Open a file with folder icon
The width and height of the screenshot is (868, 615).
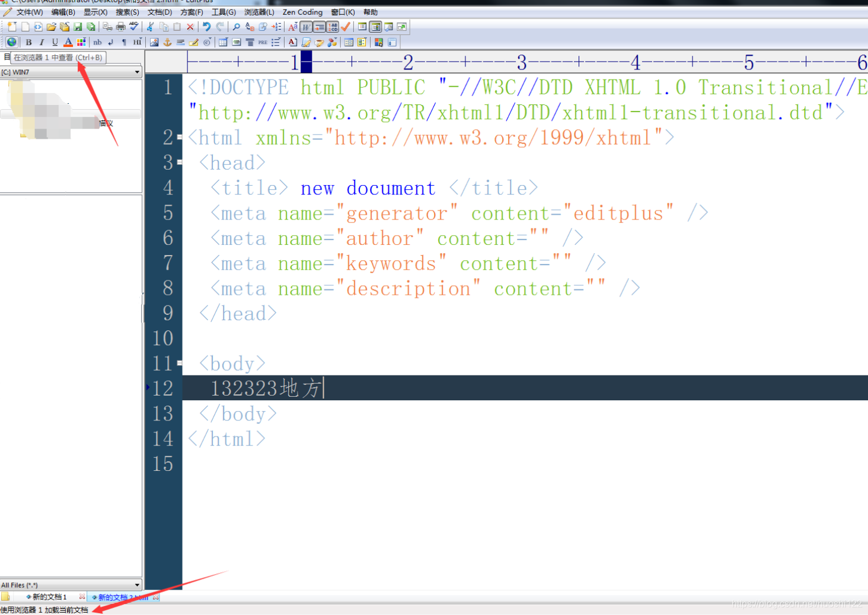pyautogui.click(x=51, y=27)
